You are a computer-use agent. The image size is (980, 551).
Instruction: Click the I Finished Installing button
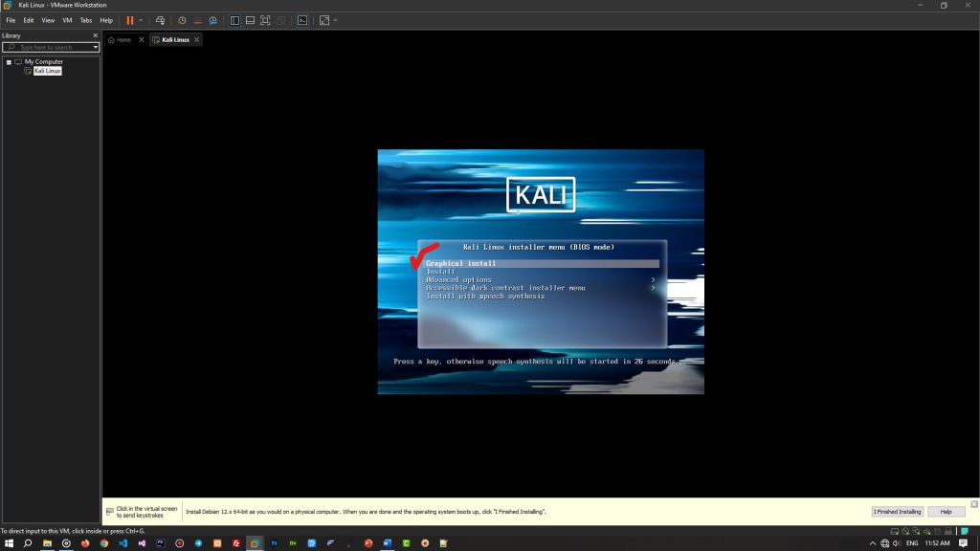[x=900, y=511]
